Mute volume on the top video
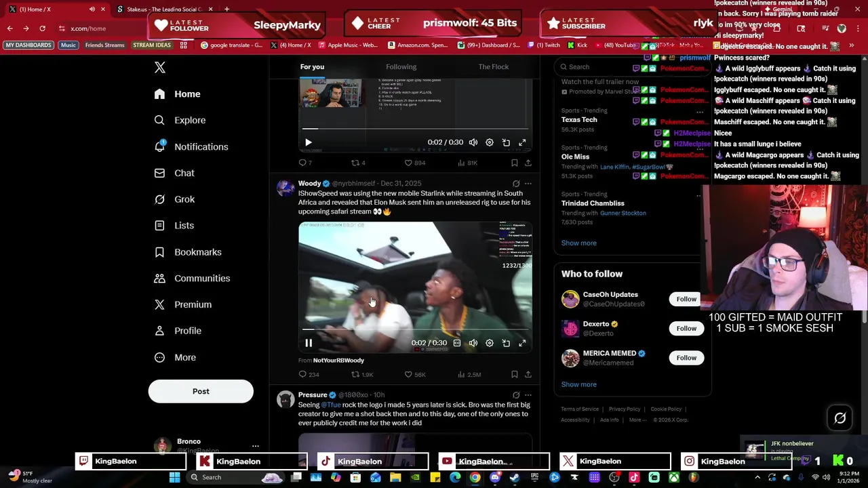868x488 pixels. [x=473, y=142]
